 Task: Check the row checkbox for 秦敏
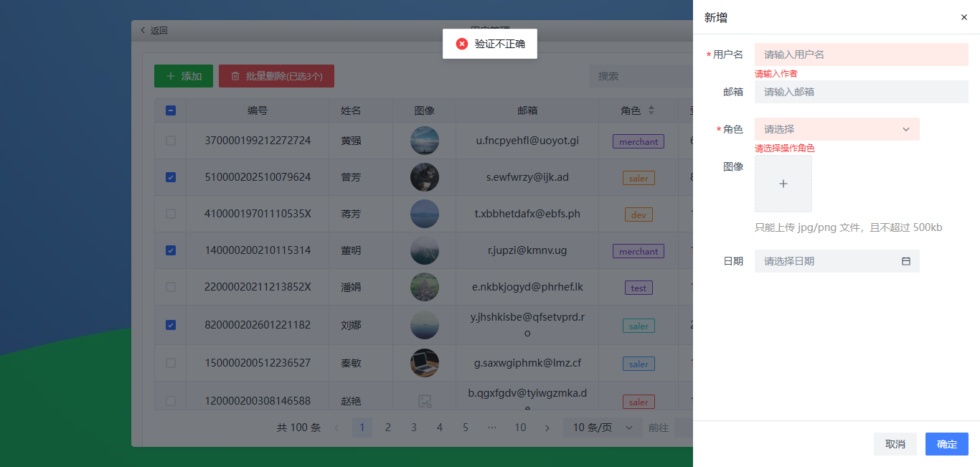click(x=171, y=363)
